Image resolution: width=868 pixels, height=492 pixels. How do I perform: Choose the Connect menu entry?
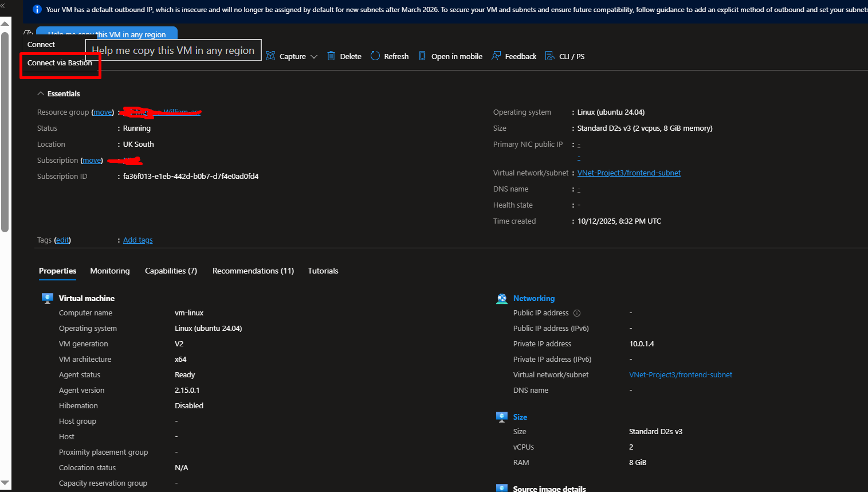tap(41, 45)
